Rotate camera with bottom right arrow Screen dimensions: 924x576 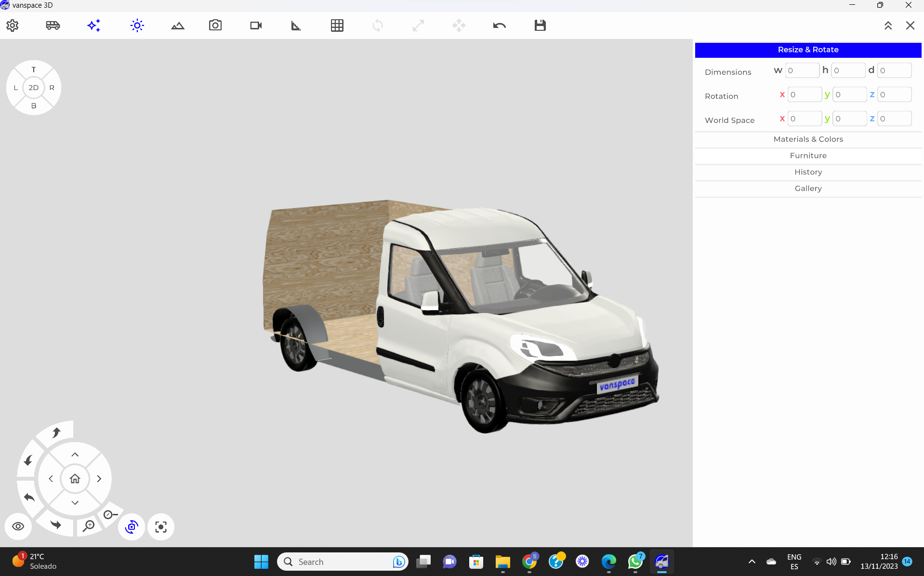[x=56, y=524]
